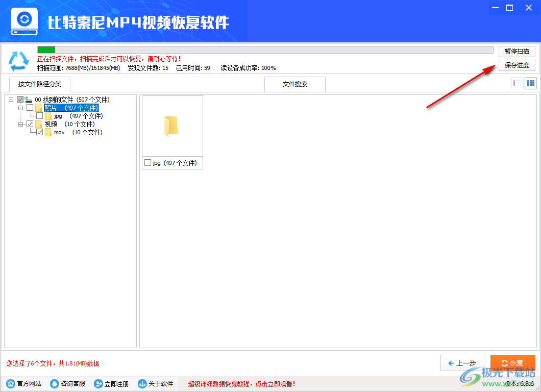This screenshot has height=392, width=541.
Task: Open the 文件搜索 tab
Action: coord(294,84)
